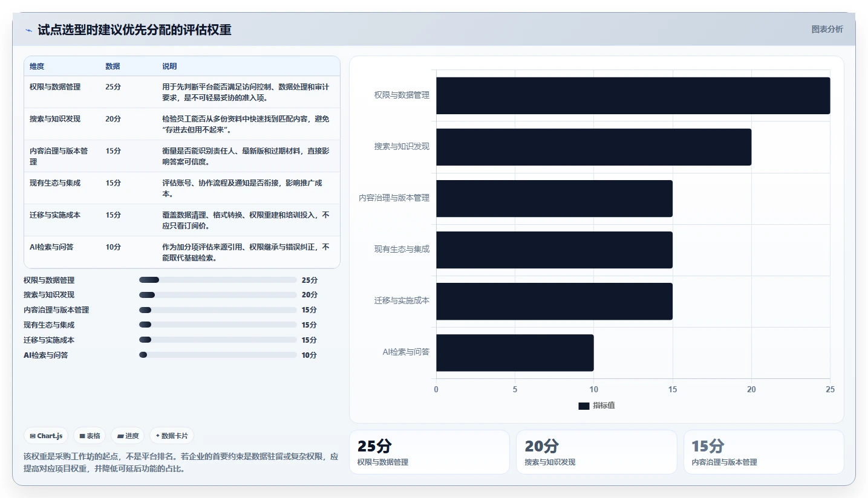Click the description starting 用于先判断平台
The width and height of the screenshot is (868, 498).
[246, 92]
